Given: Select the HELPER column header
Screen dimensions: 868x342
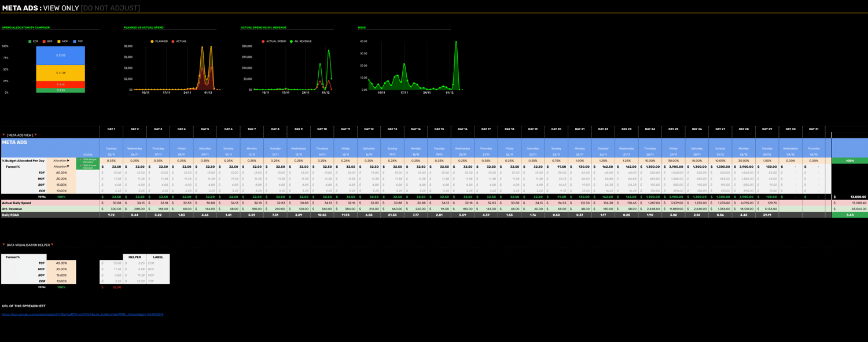Looking at the screenshot, I should pos(135,257).
